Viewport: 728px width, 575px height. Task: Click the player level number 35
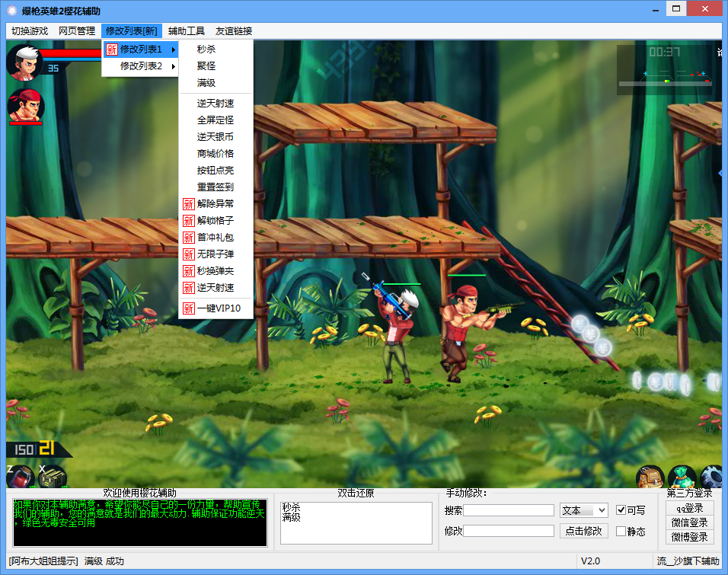[x=53, y=69]
